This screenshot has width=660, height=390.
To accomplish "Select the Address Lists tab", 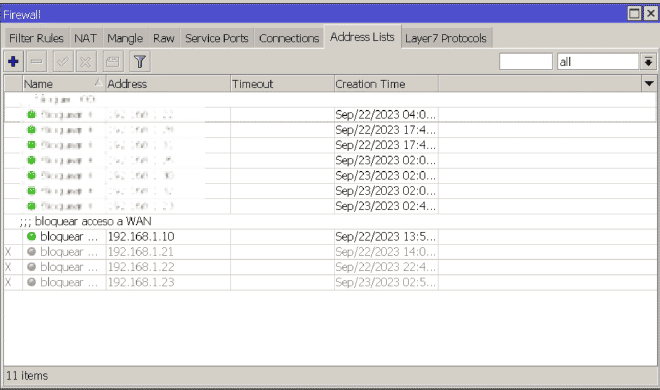I will 362,37.
